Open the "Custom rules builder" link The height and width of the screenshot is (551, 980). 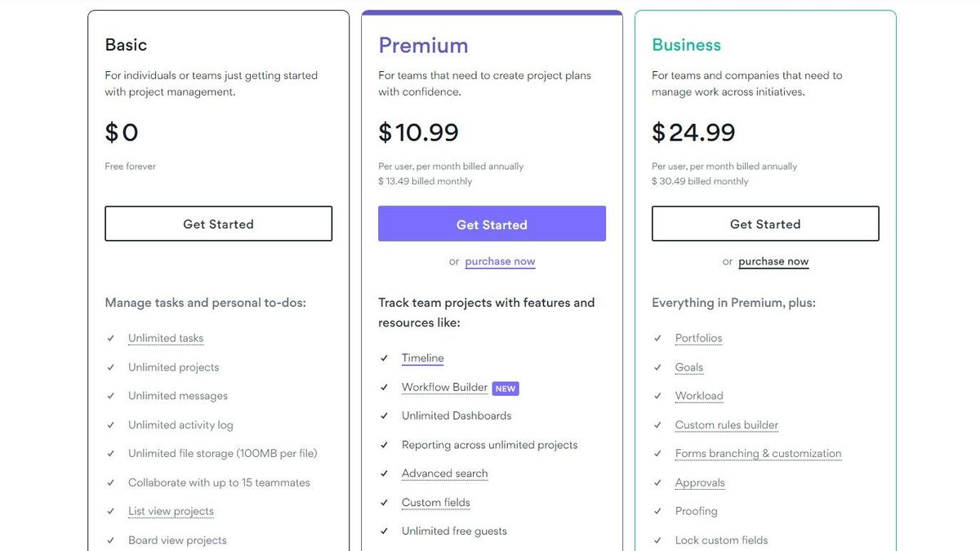(726, 424)
